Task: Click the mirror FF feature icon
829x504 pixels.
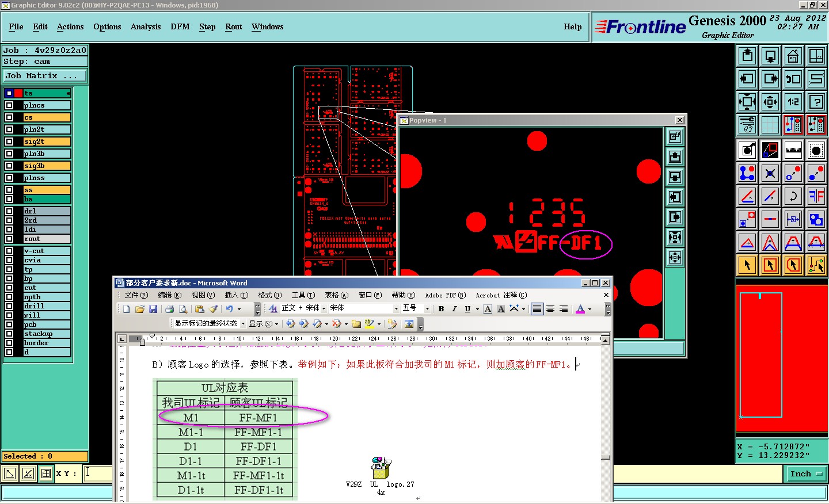Action: point(816,196)
